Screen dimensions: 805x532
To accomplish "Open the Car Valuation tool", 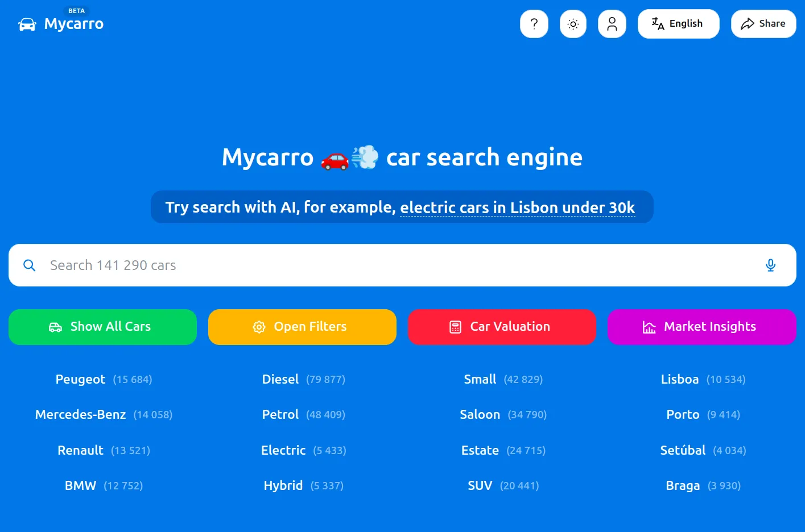I will coord(502,327).
